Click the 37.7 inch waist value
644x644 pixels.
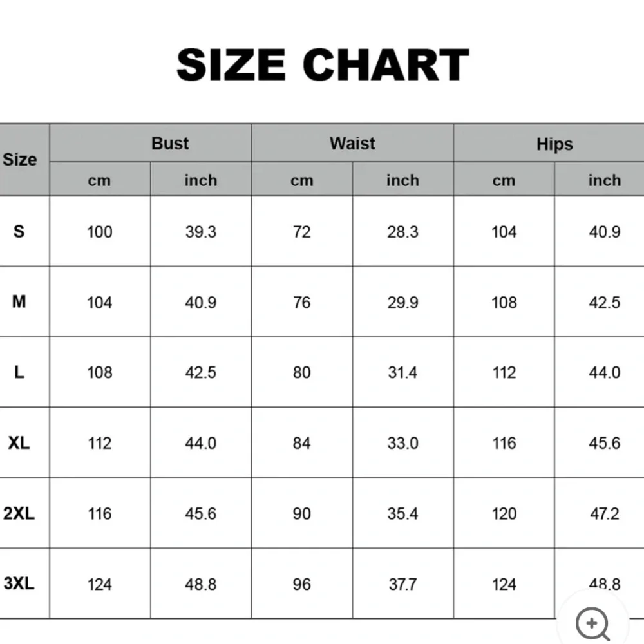[x=402, y=584]
